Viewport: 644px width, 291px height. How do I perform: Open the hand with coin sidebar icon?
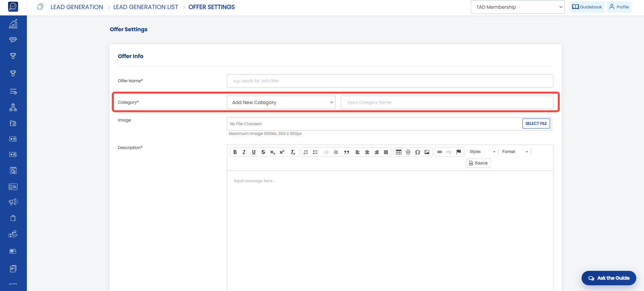[x=13, y=234]
